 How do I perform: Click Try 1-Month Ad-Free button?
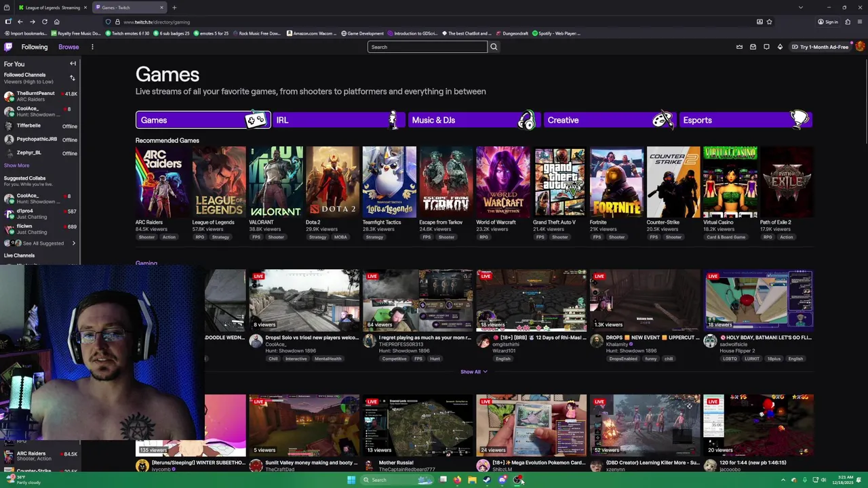[x=820, y=47]
